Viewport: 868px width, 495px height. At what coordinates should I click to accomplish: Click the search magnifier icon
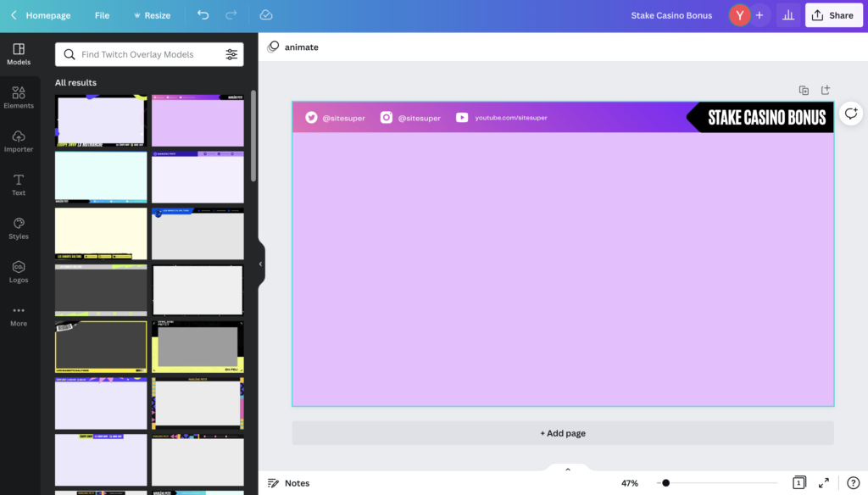pos(70,54)
